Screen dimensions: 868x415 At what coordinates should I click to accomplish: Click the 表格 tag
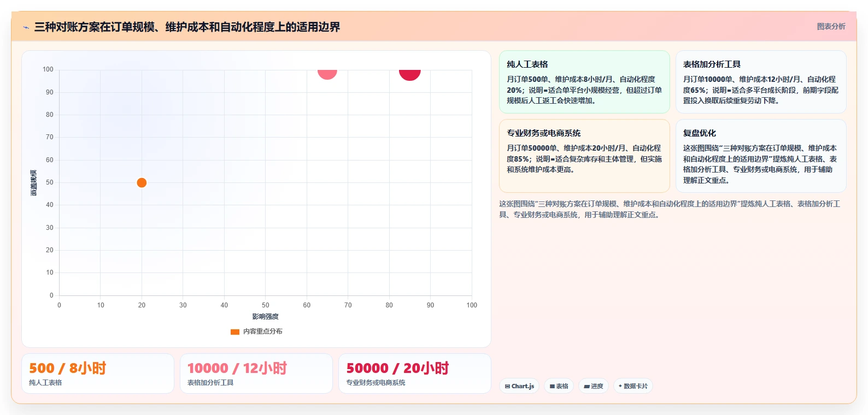tap(559, 386)
